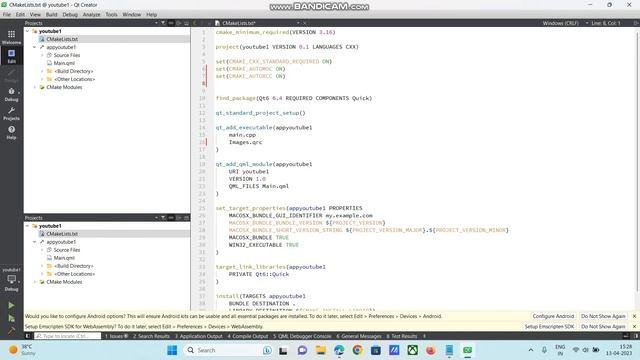This screenshot has width=640, height=360.
Task: Select CMakeLists.txt in lower project tree
Action: point(62,234)
